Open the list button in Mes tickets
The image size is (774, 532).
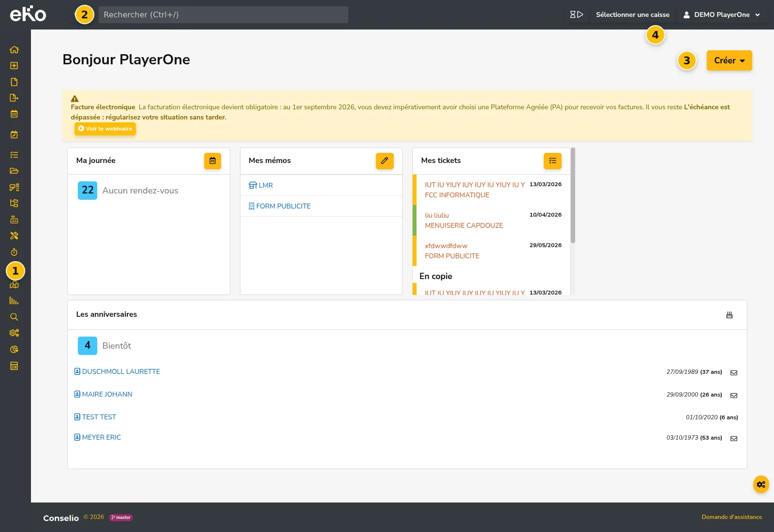(552, 161)
